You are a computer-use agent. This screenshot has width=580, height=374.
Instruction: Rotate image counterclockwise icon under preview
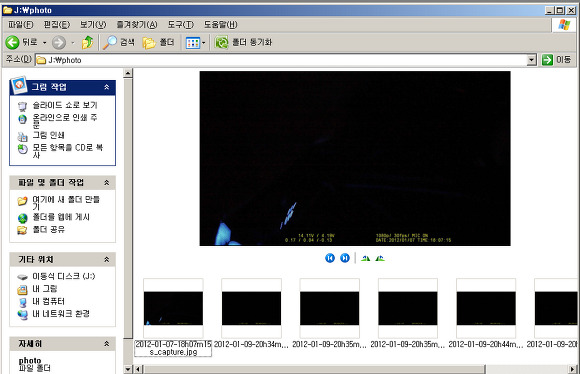click(380, 258)
